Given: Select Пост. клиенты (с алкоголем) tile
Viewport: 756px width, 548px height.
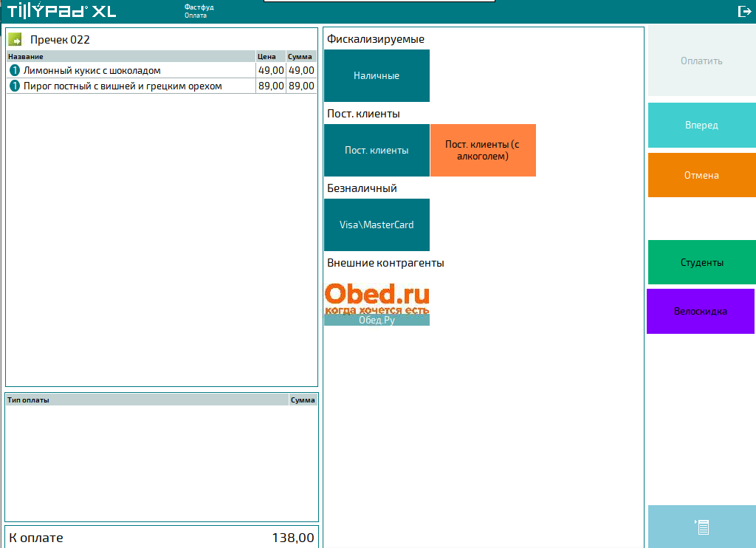Looking at the screenshot, I should [483, 151].
